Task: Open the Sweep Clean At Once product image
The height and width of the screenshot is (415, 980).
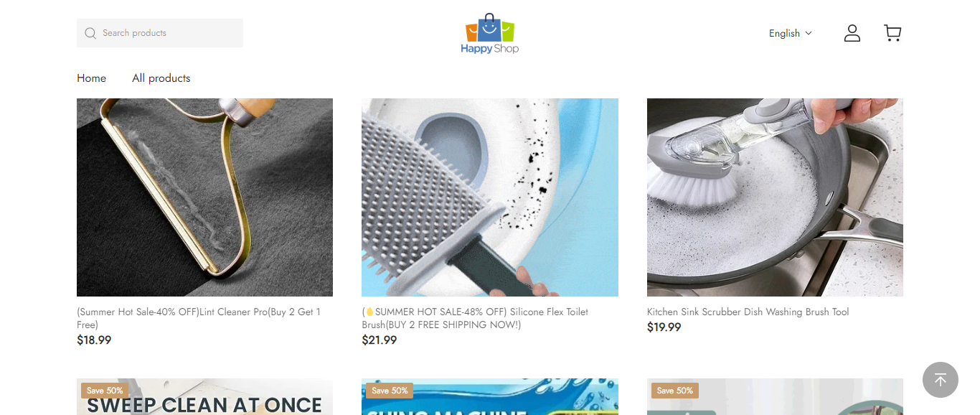Action: point(204,397)
